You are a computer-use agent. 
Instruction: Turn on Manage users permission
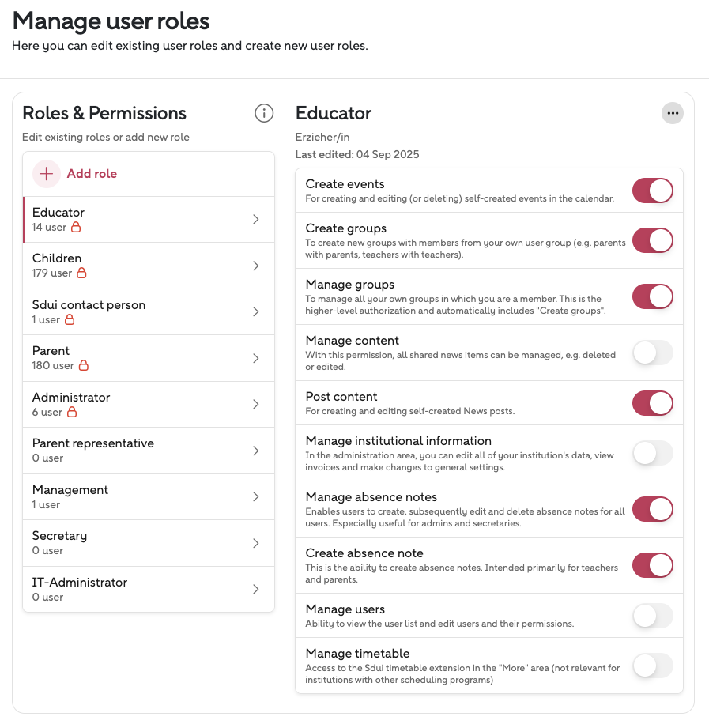(652, 616)
